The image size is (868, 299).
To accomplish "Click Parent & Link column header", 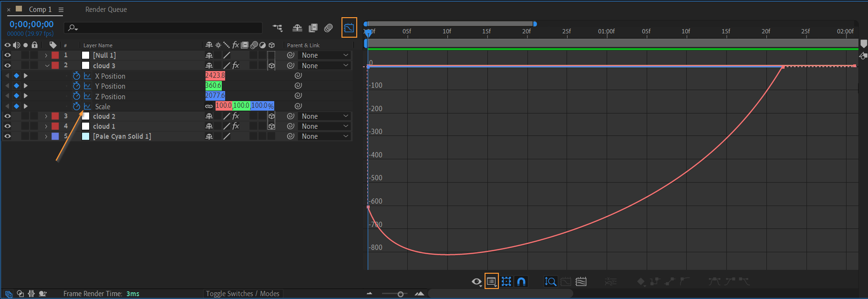I will [x=303, y=45].
